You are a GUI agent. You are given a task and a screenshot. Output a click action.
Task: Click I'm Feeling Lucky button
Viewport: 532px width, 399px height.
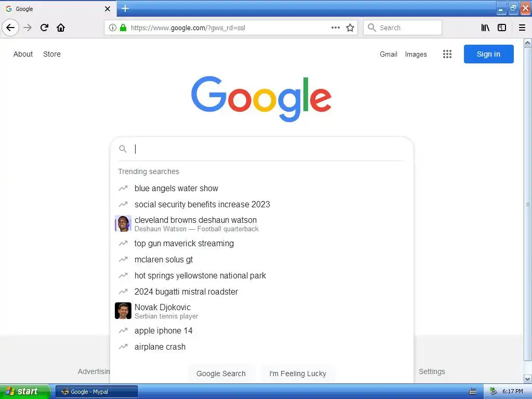(298, 374)
